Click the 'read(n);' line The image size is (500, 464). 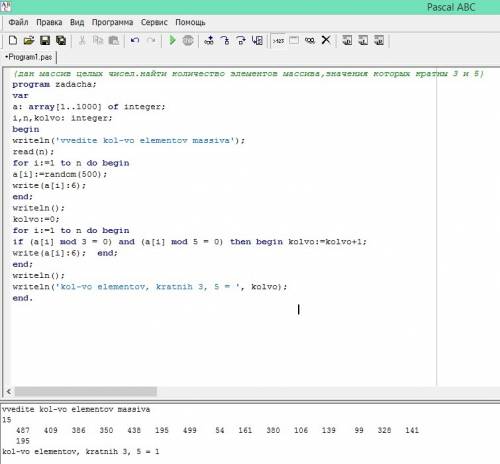33,152
